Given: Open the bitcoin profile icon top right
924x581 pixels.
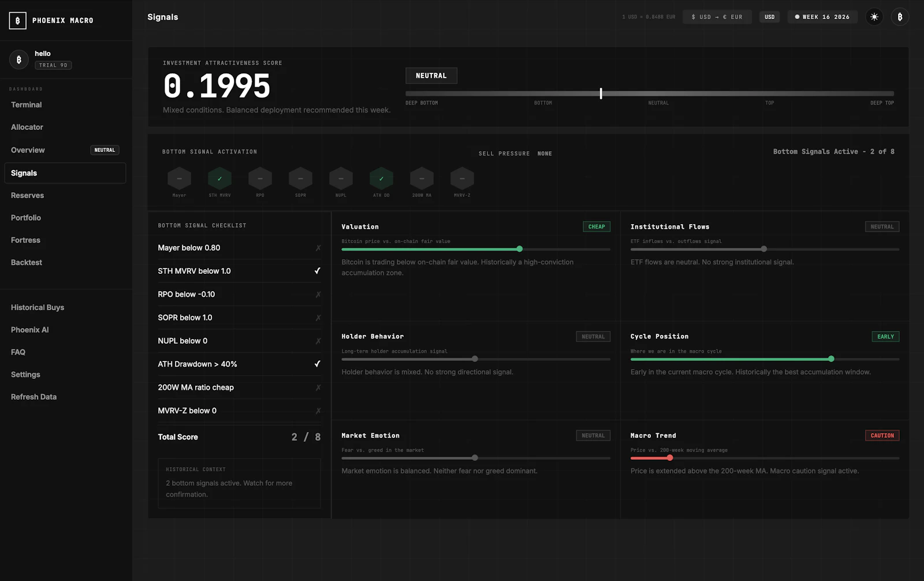Looking at the screenshot, I should [x=900, y=17].
